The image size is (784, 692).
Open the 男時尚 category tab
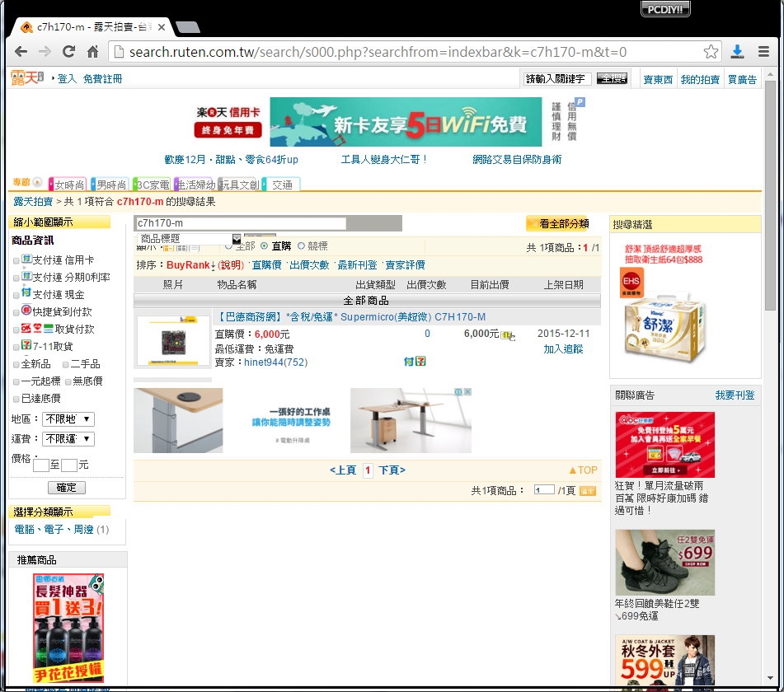click(x=110, y=185)
